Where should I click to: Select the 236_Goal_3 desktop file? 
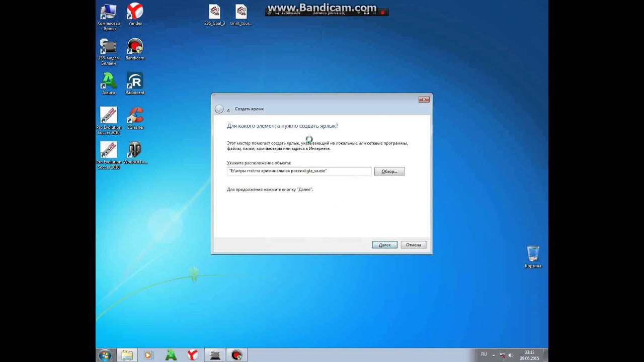click(215, 15)
